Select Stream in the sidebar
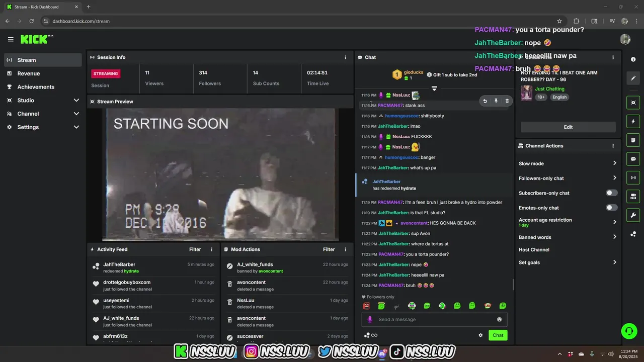Screen dimensions: 644x362 tap(43, 60)
